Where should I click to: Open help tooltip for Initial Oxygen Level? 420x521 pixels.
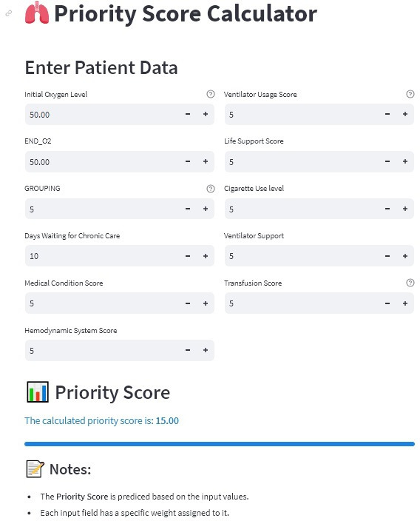click(211, 95)
